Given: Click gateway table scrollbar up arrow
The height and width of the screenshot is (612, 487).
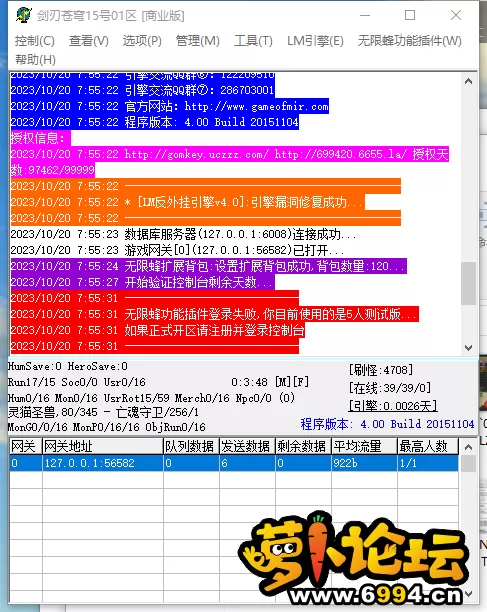Looking at the screenshot, I should point(469,447).
